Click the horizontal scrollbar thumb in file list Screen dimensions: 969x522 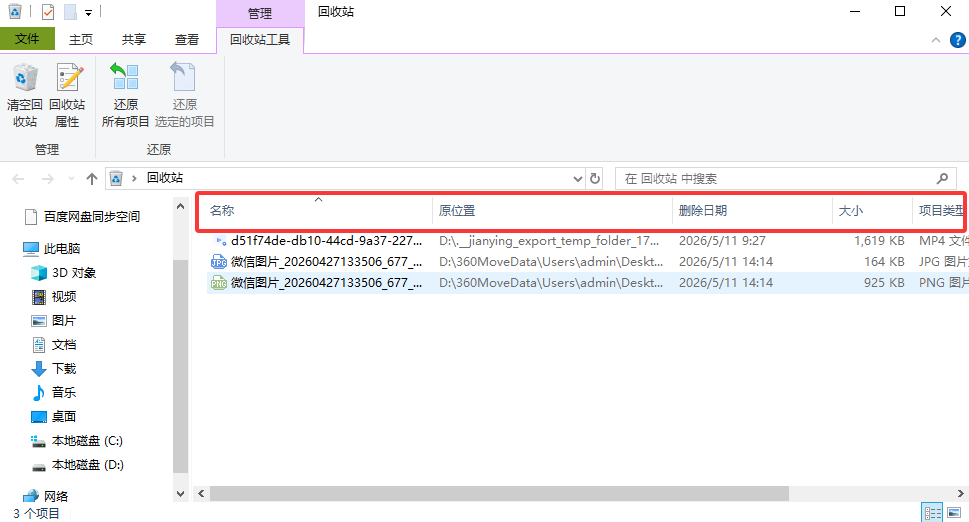click(499, 494)
